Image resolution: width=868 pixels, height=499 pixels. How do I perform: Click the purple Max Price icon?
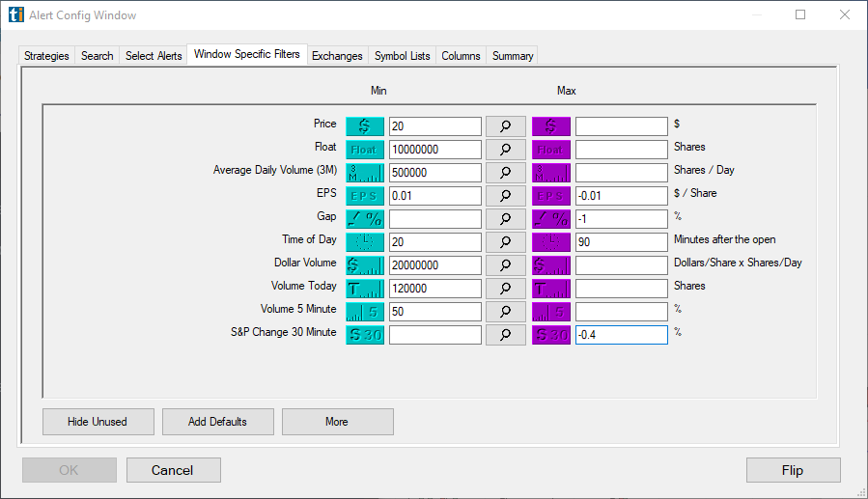tap(550, 126)
